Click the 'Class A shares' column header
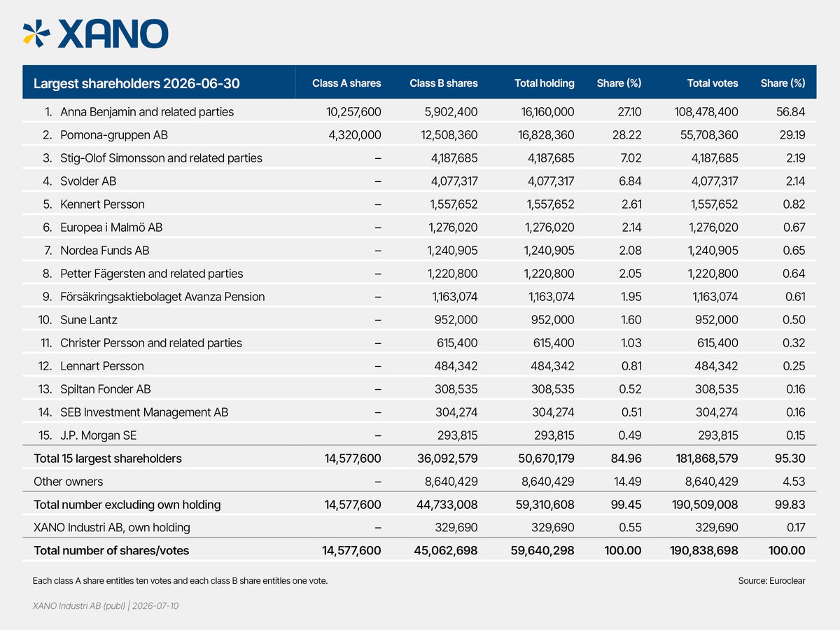Viewport: 840px width, 630px height. pyautogui.click(x=346, y=83)
